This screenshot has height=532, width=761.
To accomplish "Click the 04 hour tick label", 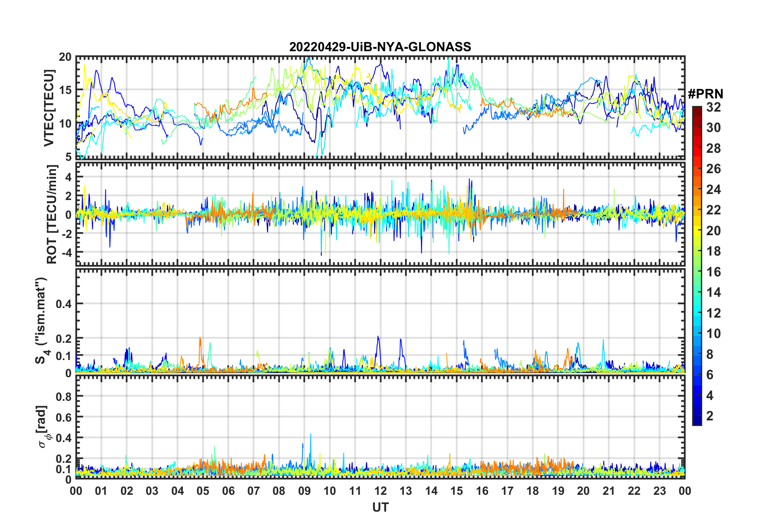I will pos(178,491).
